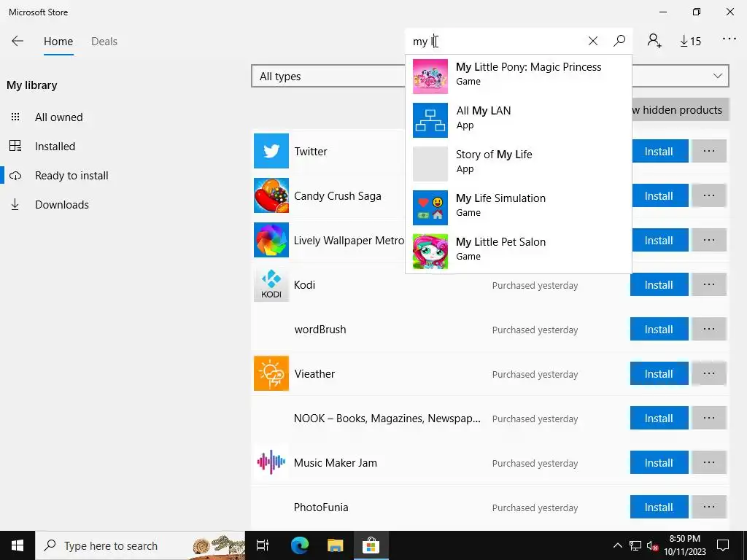Install Kodi

click(659, 284)
